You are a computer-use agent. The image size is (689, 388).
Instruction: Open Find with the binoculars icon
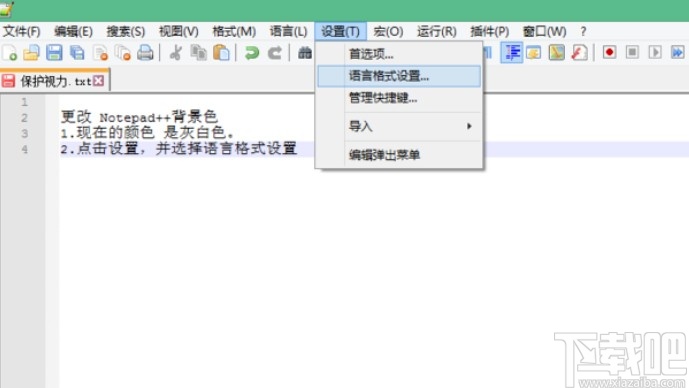click(x=305, y=53)
